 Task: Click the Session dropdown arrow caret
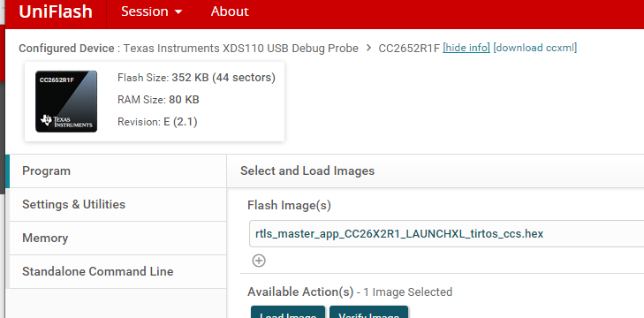tap(178, 11)
